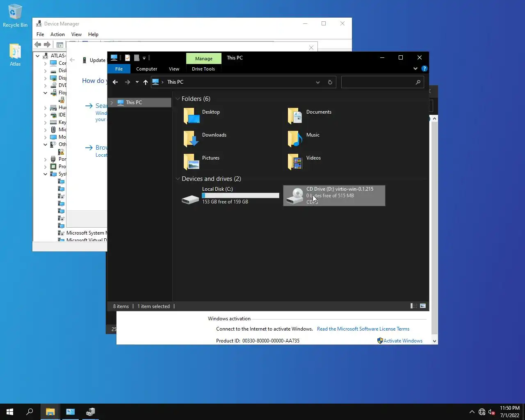Open the Pictures folder icon

[x=192, y=162]
